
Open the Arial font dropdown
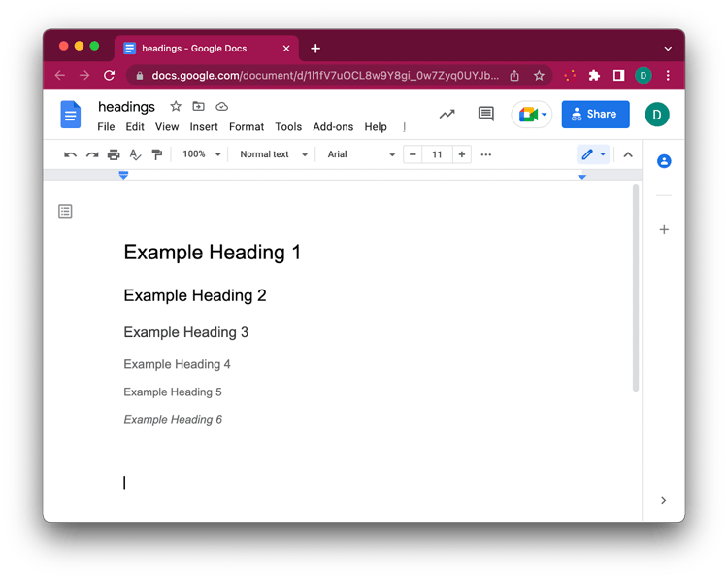click(360, 154)
